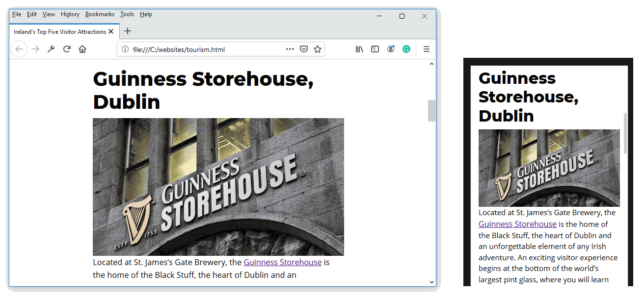The width and height of the screenshot is (644, 296).
Task: Minimize the Firefox window
Action: [x=379, y=16]
